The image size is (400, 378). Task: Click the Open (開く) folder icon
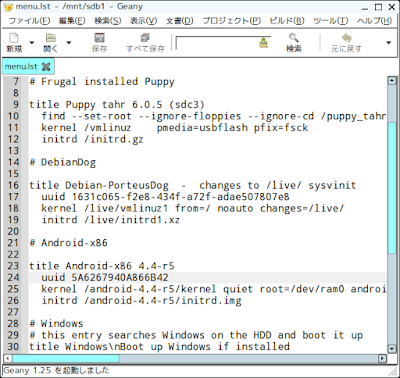point(51,38)
